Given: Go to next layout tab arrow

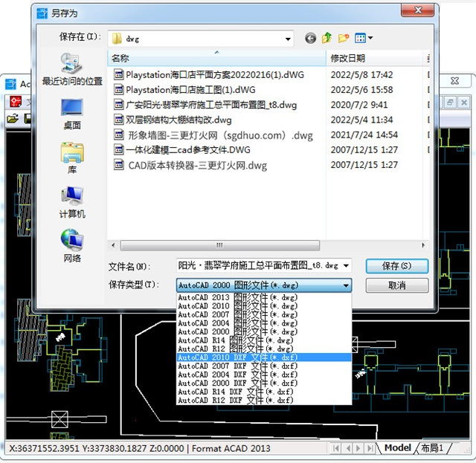Looking at the screenshot, I should 358,448.
